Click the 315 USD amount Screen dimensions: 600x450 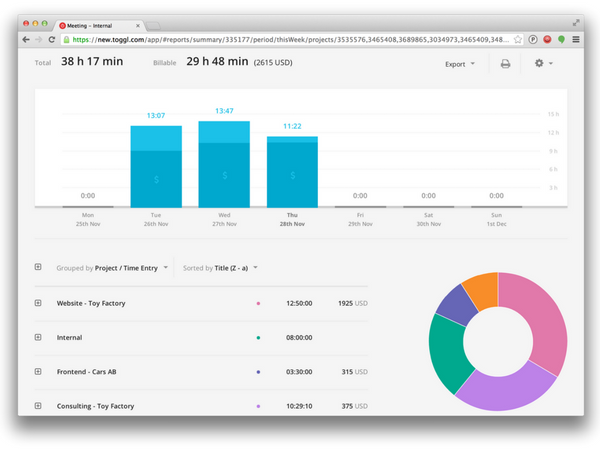(x=355, y=372)
